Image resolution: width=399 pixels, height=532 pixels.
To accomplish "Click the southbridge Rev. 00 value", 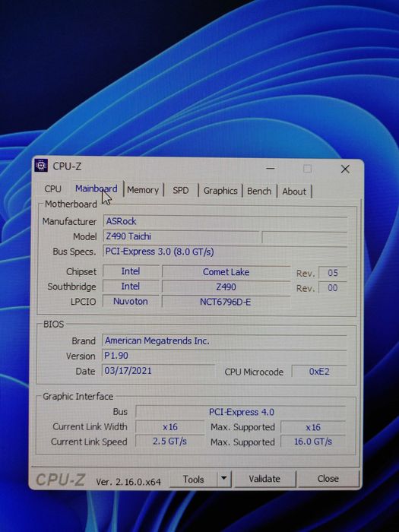I will click(x=333, y=288).
